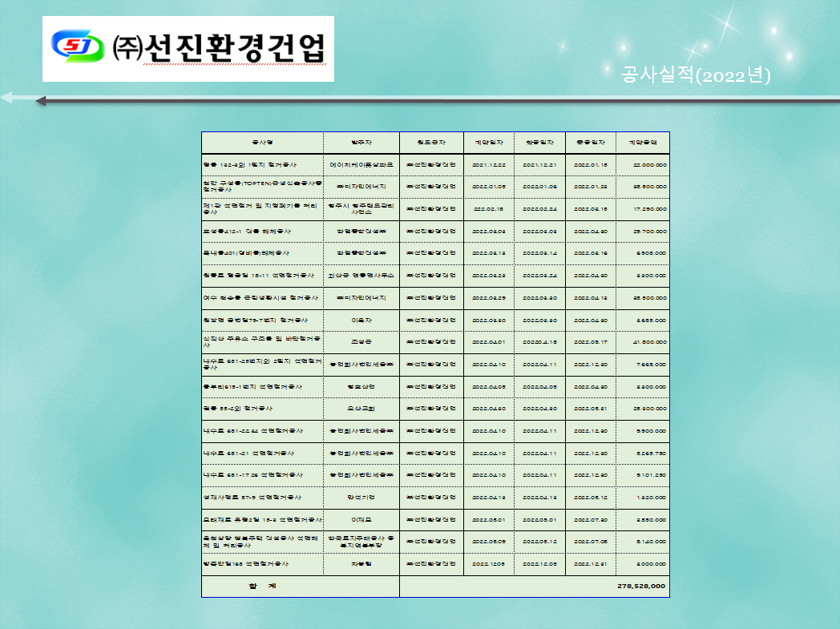Click the 공사명 column header
The height and width of the screenshot is (629, 840).
[x=262, y=142]
